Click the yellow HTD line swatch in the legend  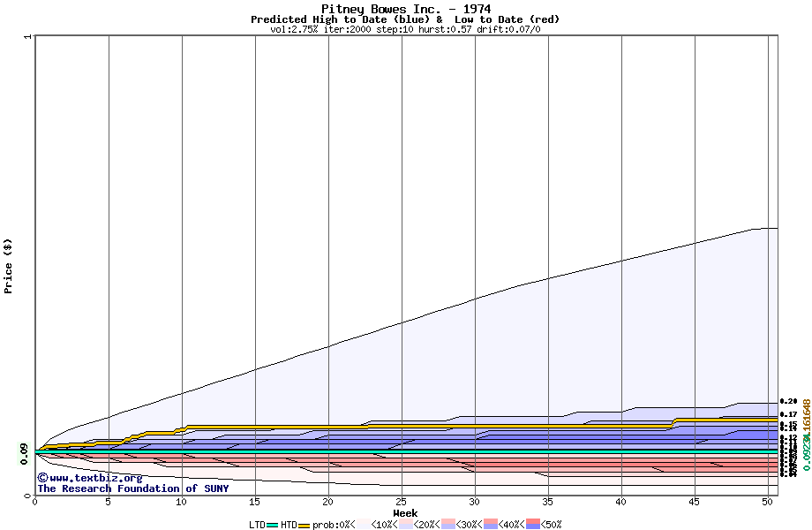[x=304, y=526]
